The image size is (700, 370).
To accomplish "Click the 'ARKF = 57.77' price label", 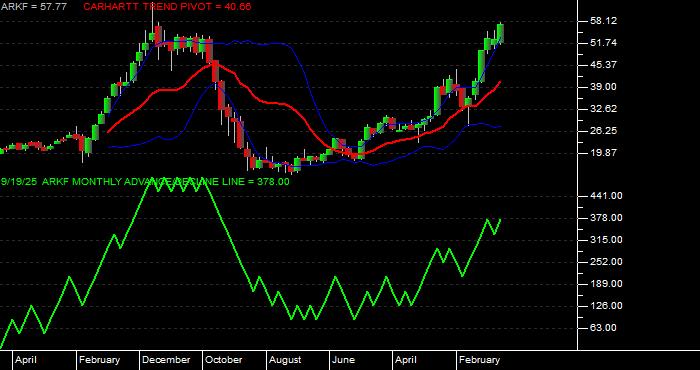I will coord(33,7).
